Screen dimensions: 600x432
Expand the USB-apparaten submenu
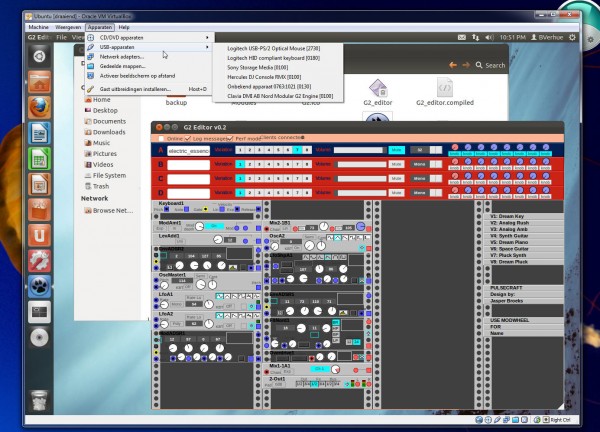[x=148, y=47]
